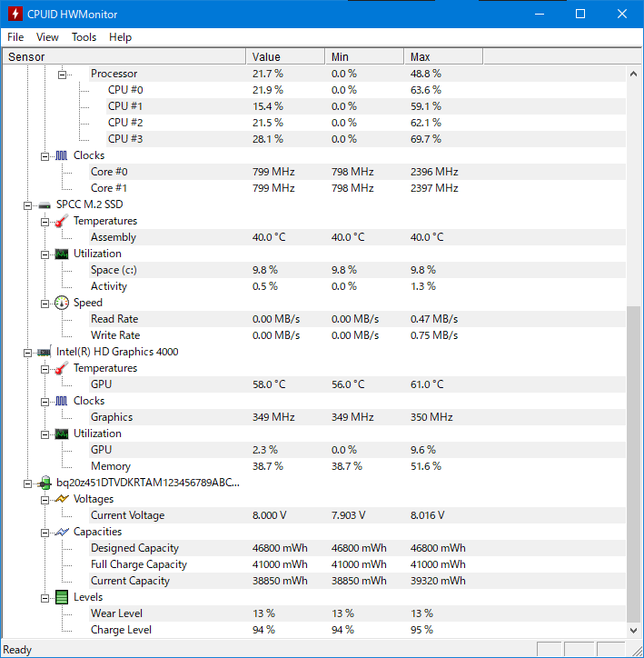The image size is (644, 658).
Task: Click the Graphics Clocks waveform icon
Action: coord(61,401)
